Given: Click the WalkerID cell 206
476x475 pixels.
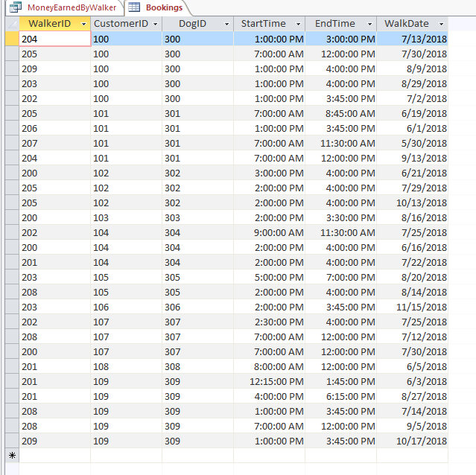Looking at the screenshot, I should pos(55,128).
